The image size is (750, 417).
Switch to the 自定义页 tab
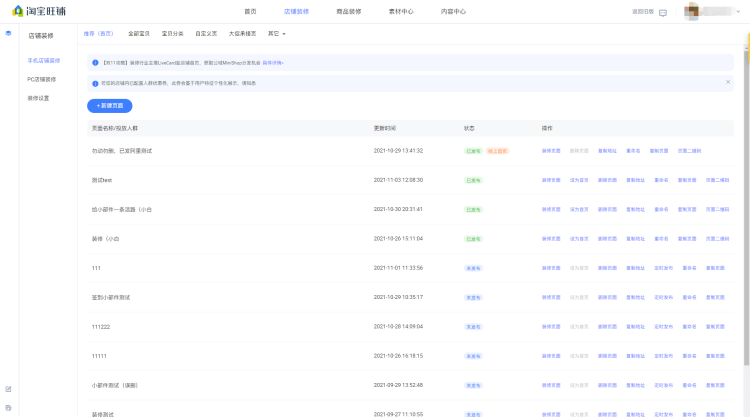[206, 33]
